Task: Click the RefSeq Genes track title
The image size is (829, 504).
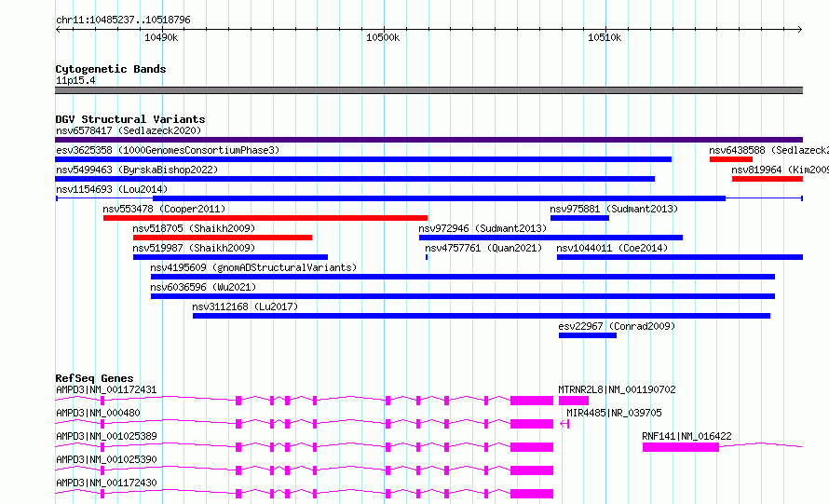Action: click(94, 378)
